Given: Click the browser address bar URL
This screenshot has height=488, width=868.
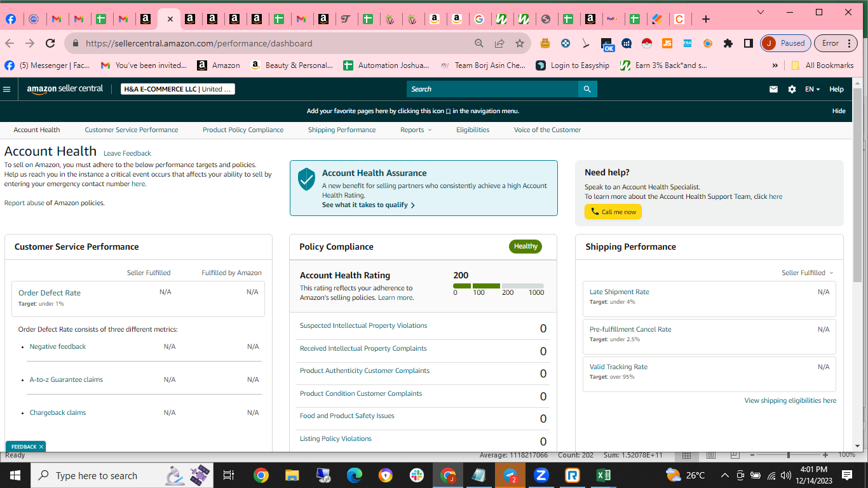Looking at the screenshot, I should pos(199,43).
